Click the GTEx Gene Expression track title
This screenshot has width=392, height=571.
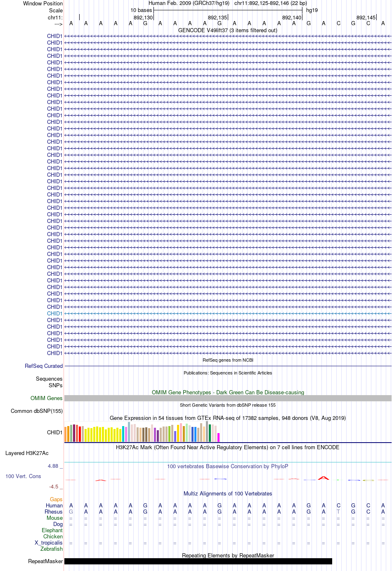(x=228, y=418)
